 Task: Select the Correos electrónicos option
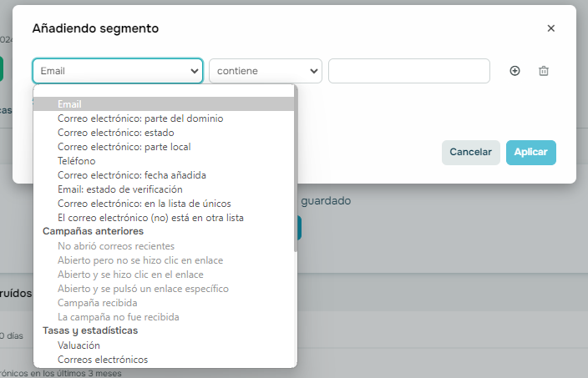[164, 360]
